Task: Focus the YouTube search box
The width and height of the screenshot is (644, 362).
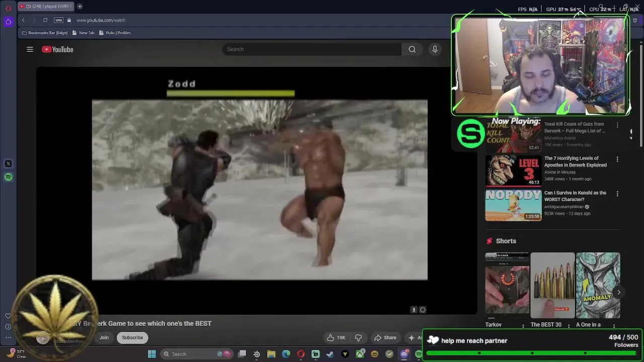Action: coord(312,49)
